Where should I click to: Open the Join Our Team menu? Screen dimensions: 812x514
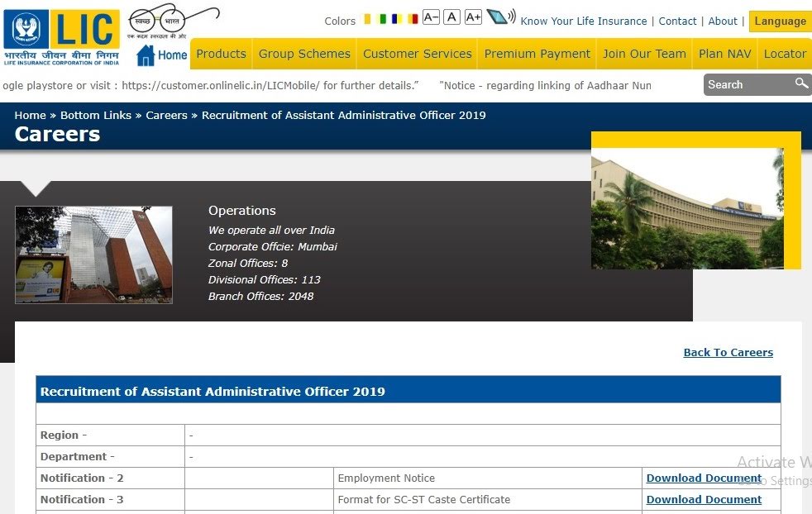tap(644, 54)
